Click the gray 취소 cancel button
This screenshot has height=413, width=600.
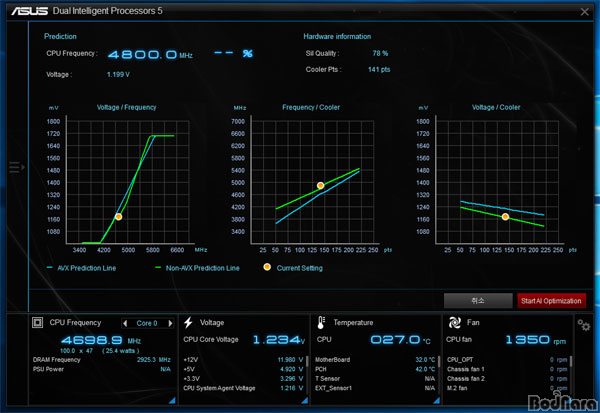[478, 301]
